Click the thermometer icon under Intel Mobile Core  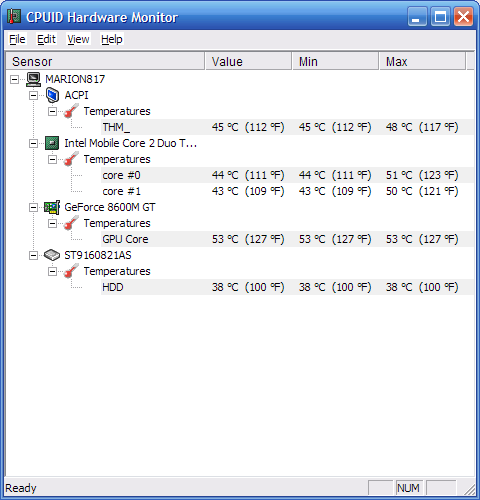(x=71, y=159)
